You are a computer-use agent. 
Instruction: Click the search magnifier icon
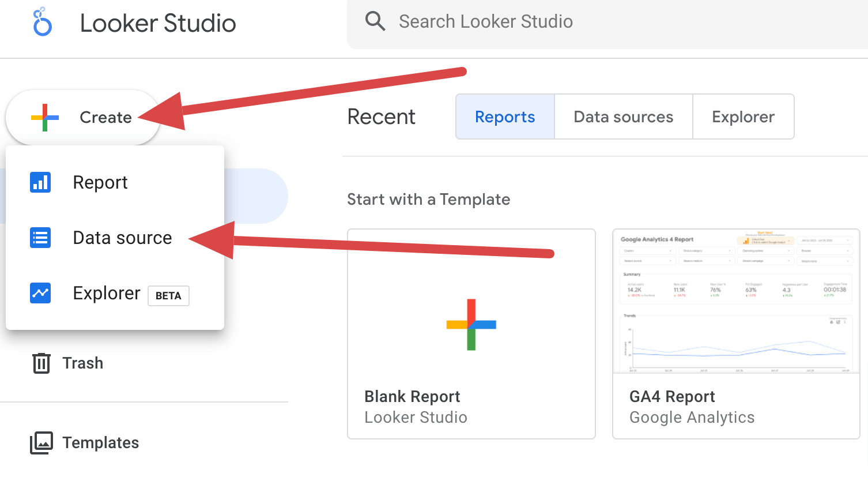coord(375,21)
